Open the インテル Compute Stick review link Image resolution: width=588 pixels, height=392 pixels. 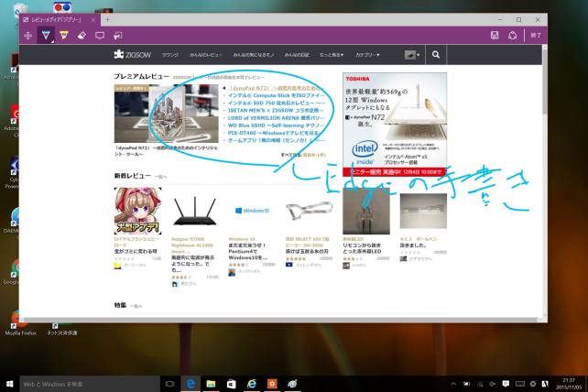[277, 95]
